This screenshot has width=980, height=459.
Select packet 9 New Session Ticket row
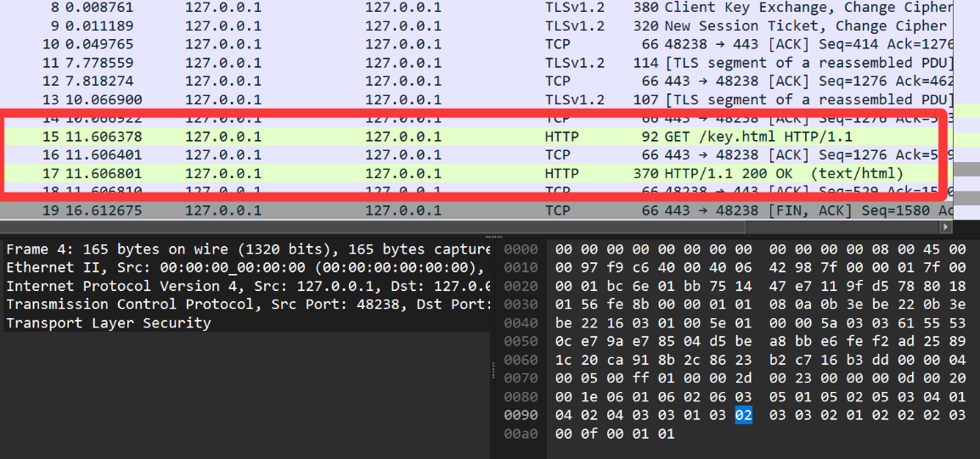pos(476,25)
